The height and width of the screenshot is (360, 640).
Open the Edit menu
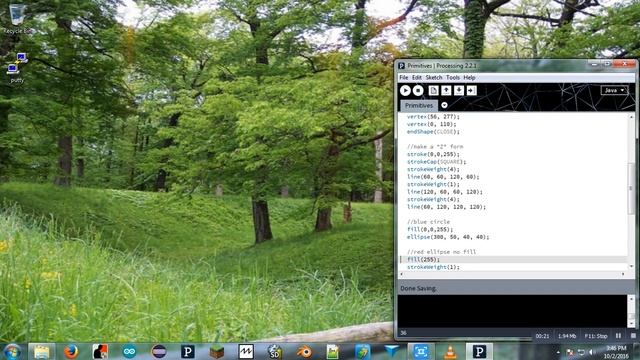pyautogui.click(x=417, y=78)
